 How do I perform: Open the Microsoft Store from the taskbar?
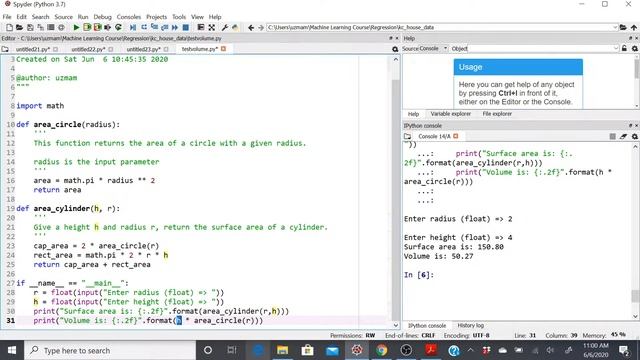point(307,350)
